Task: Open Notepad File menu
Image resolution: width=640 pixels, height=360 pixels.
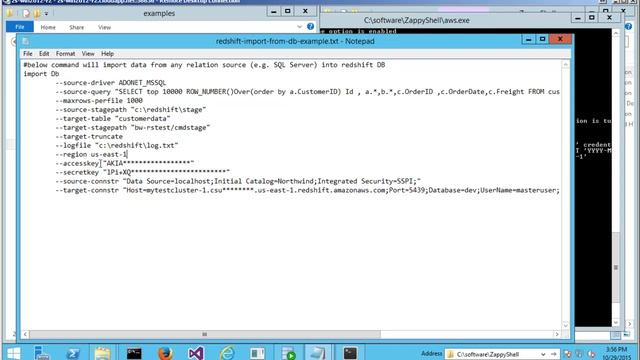Action: point(27,54)
